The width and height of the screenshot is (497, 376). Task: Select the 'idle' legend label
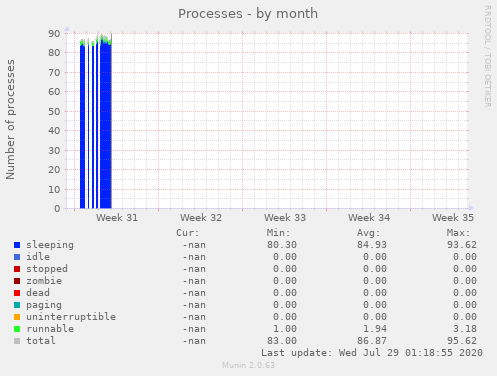pyautogui.click(x=38, y=257)
